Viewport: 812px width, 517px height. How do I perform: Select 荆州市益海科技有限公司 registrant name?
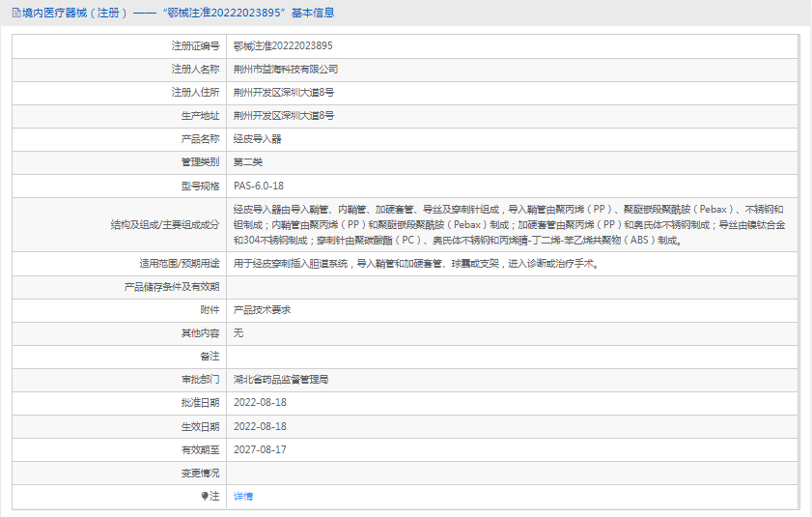point(286,69)
